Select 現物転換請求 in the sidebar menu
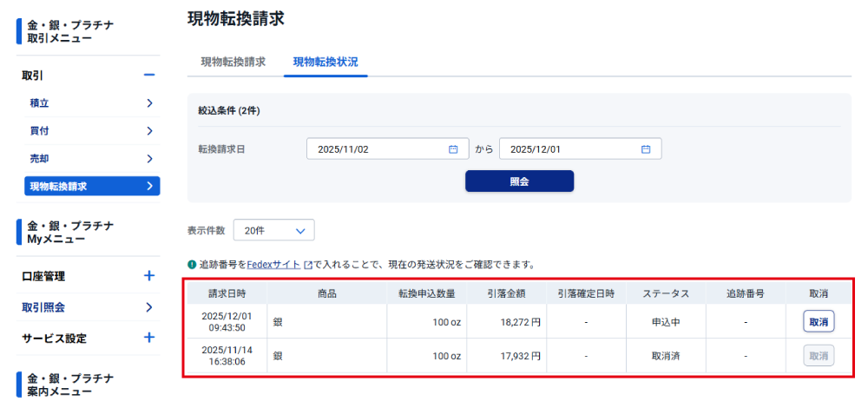868x408 pixels. coord(91,187)
